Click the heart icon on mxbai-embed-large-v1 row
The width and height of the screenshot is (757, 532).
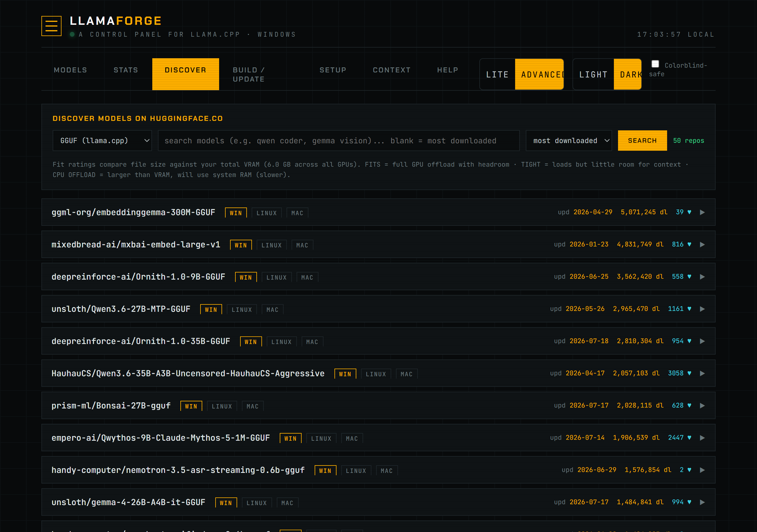(x=689, y=245)
